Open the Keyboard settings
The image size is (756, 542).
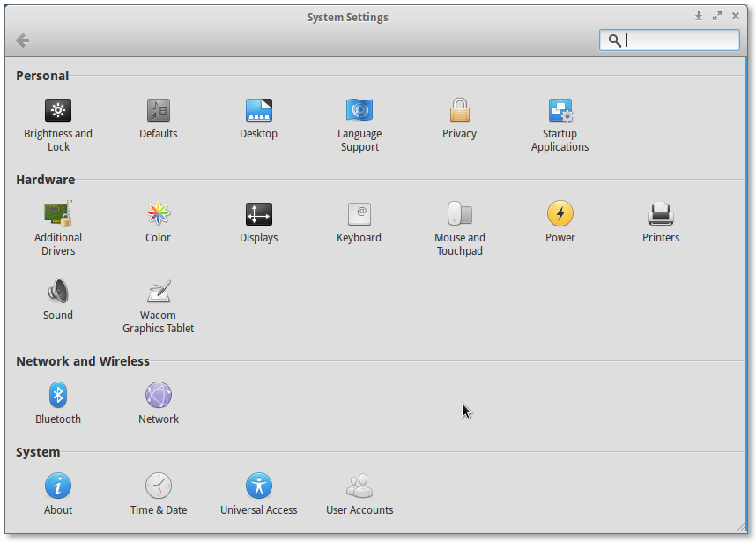point(359,213)
